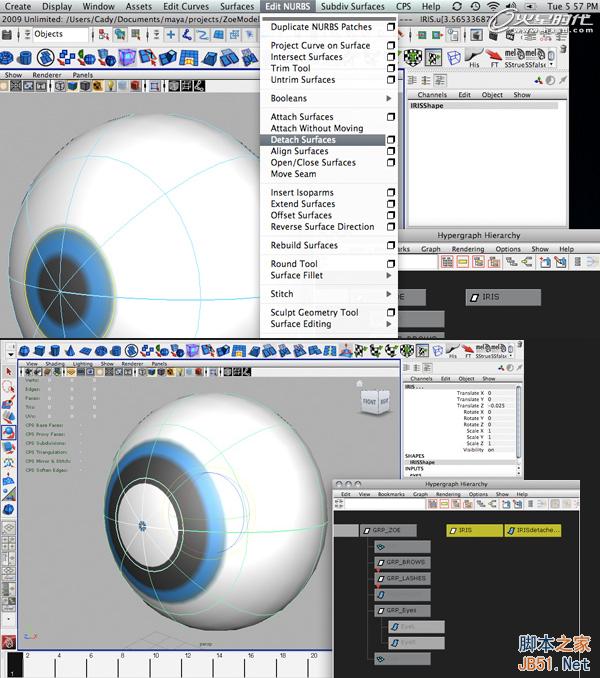Click the select joints mask icon
The image size is (600, 678).
click(187, 35)
